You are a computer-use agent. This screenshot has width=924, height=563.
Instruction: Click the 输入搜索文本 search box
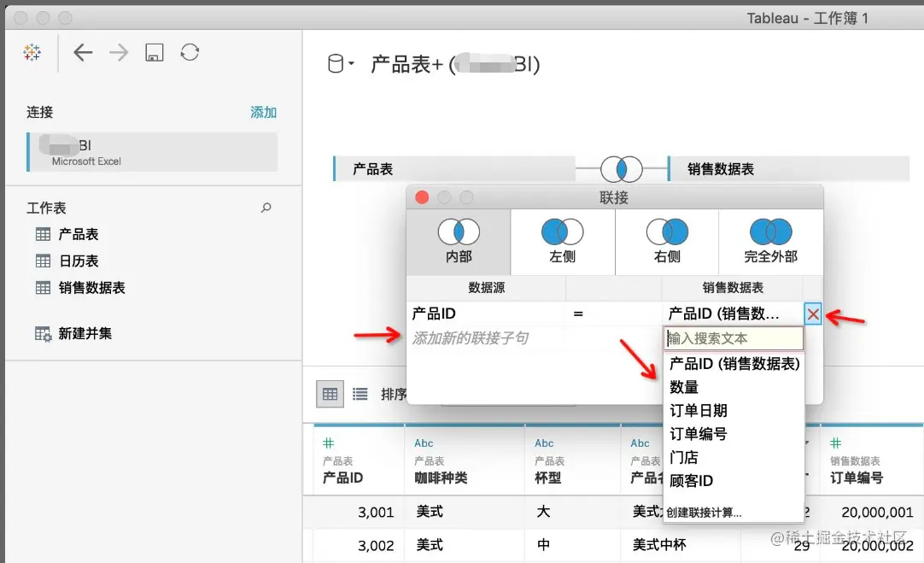(x=734, y=338)
